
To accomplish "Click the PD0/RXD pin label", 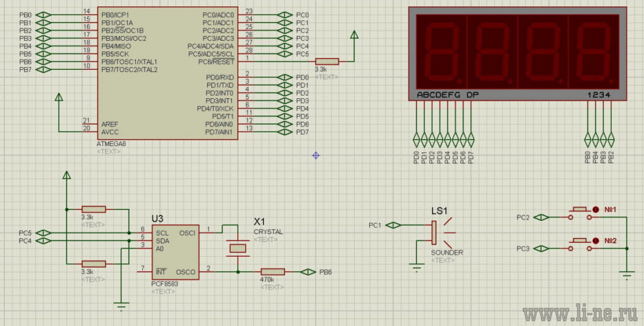I will [219, 77].
